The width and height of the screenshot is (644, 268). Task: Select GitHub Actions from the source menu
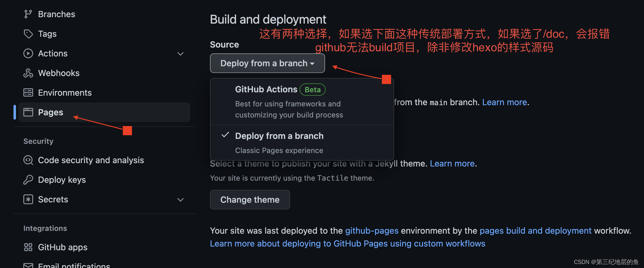coord(266,89)
